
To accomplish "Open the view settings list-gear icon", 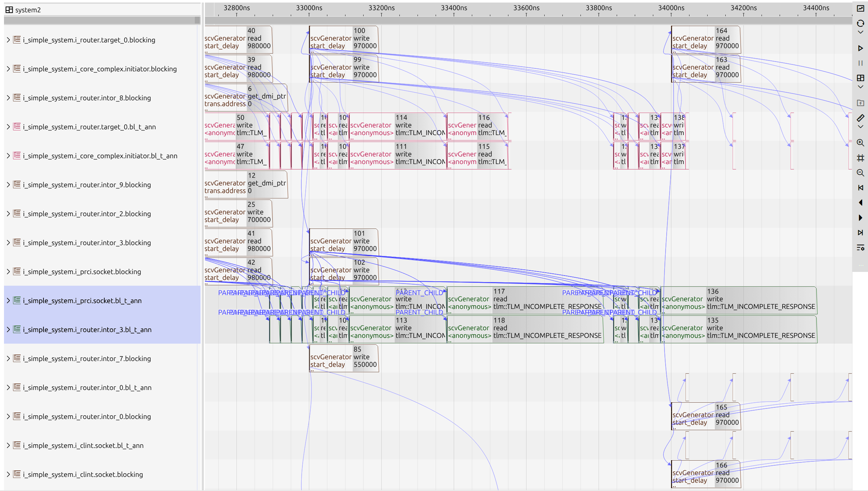I will (x=860, y=248).
